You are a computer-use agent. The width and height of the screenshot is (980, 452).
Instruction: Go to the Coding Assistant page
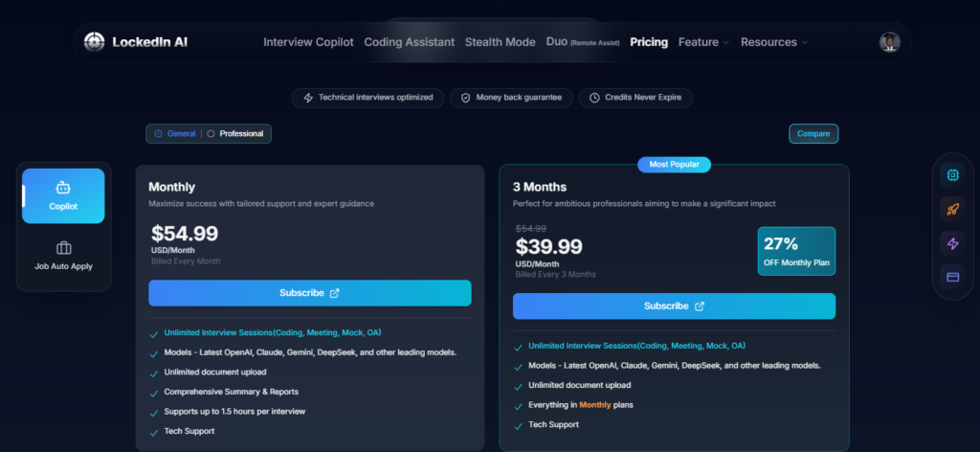[409, 42]
